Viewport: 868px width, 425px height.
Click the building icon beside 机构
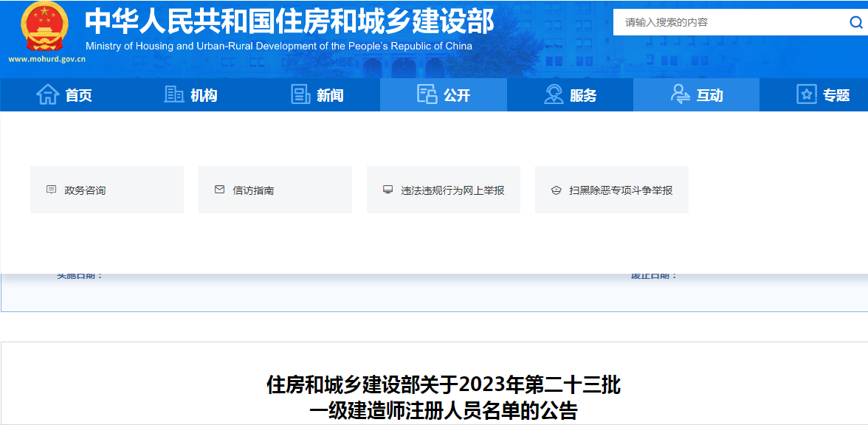174,94
